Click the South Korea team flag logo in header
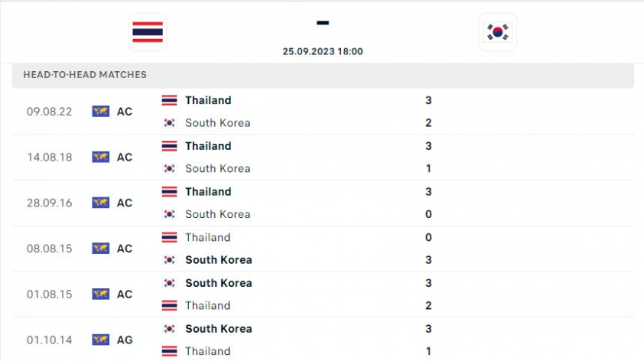 [x=497, y=32]
